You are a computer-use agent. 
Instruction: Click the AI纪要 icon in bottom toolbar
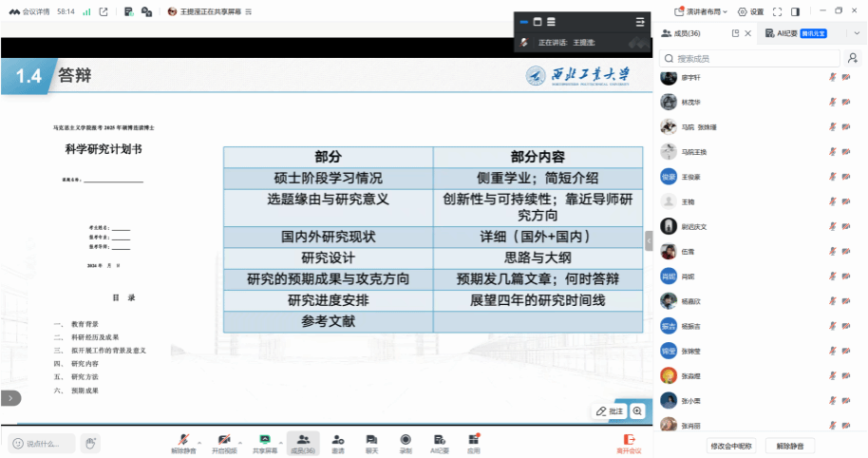tap(440, 440)
